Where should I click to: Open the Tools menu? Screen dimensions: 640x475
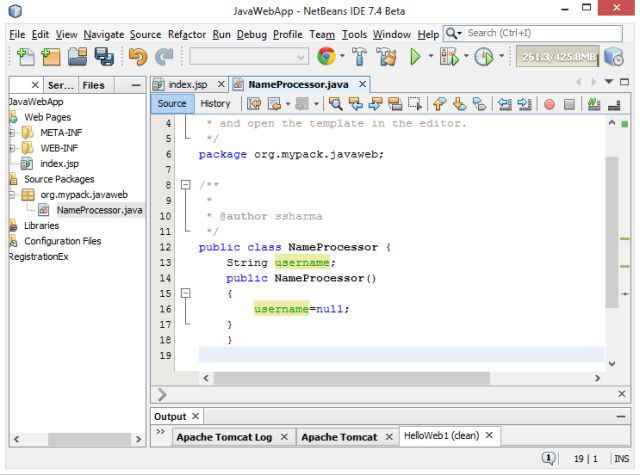(354, 35)
